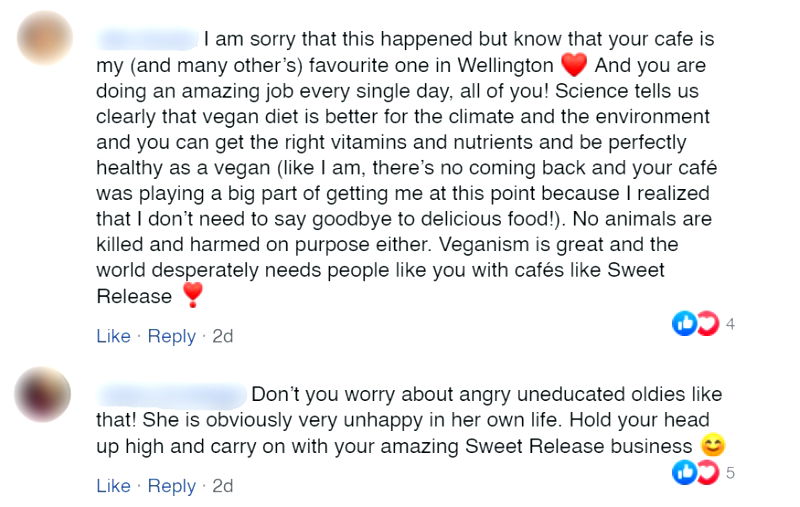Click the blue thumbs-up reaction on the 'angry uneducated oldies' comment

(x=684, y=472)
